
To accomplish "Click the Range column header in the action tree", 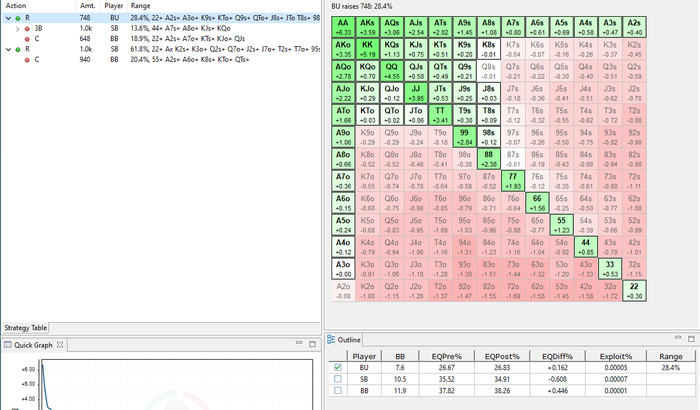I will (224, 6).
